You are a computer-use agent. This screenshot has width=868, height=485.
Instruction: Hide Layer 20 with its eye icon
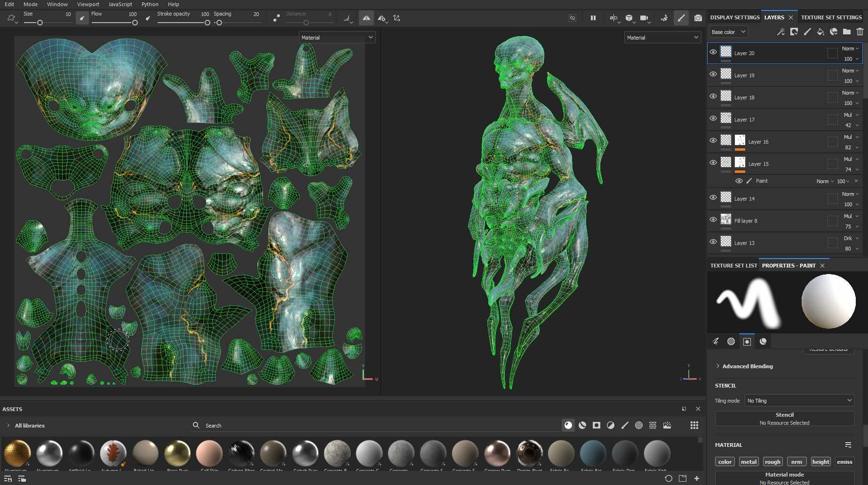pyautogui.click(x=713, y=52)
